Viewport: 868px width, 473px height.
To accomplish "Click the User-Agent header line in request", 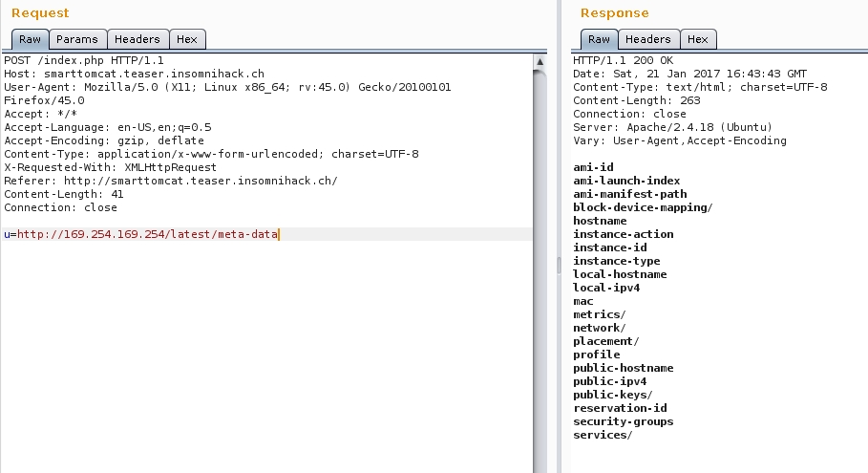I will click(x=227, y=94).
